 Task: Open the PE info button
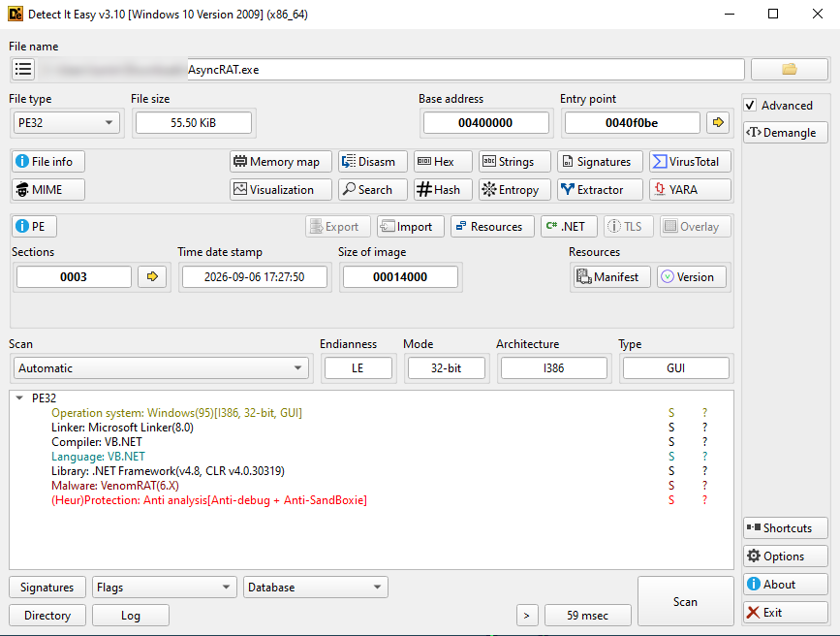tap(34, 226)
